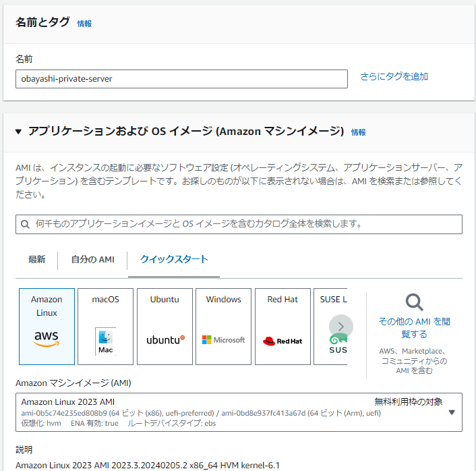The width and height of the screenshot is (476, 471).
Task: Click the search icon in the AMI catalog field
Action: [25, 224]
